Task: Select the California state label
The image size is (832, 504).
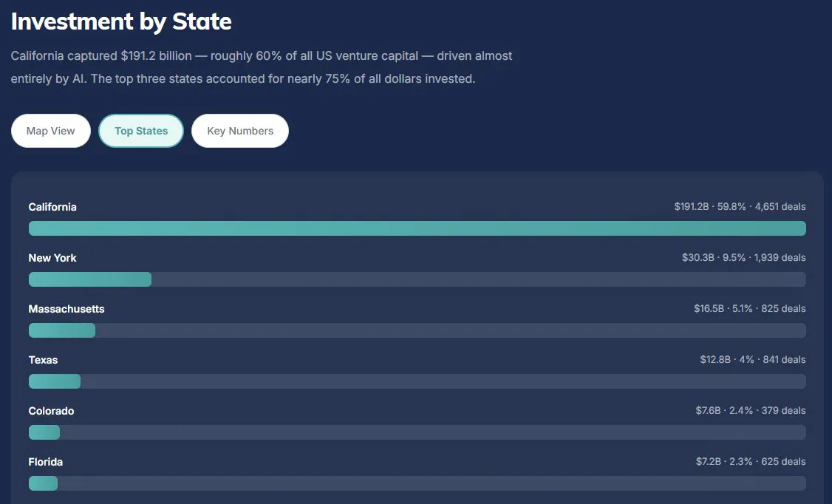Action: point(52,207)
